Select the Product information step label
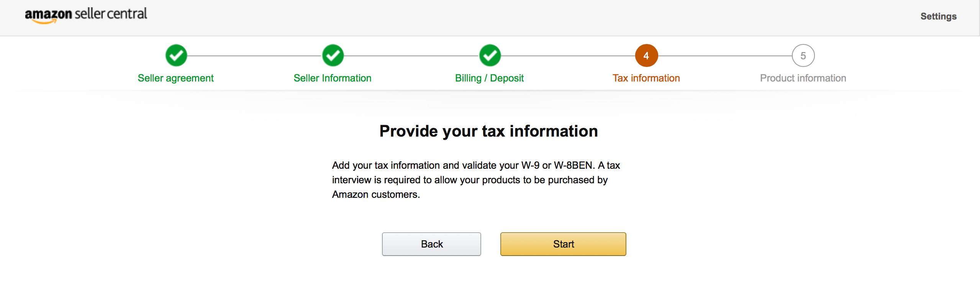The width and height of the screenshot is (980, 282). pos(803,78)
